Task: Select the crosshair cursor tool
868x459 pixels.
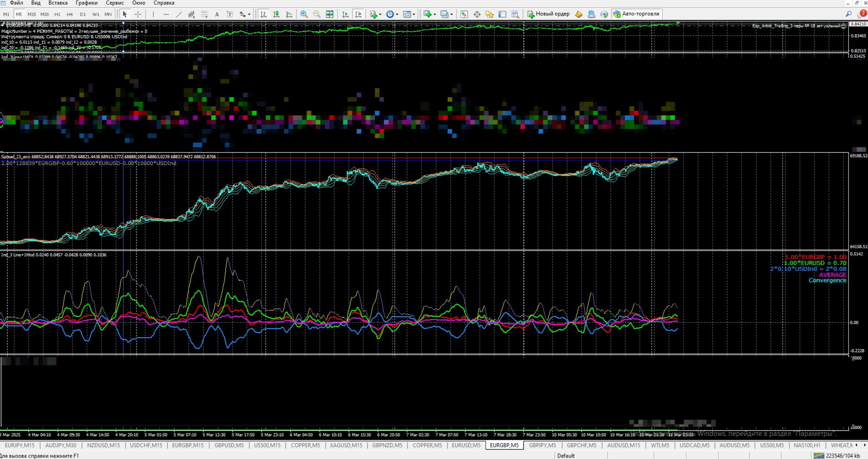Action: point(138,15)
